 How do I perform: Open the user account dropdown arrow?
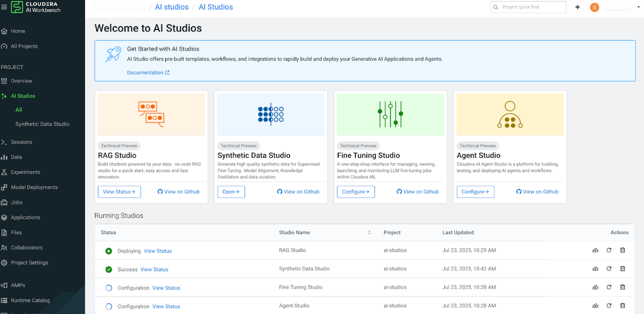pyautogui.click(x=638, y=7)
